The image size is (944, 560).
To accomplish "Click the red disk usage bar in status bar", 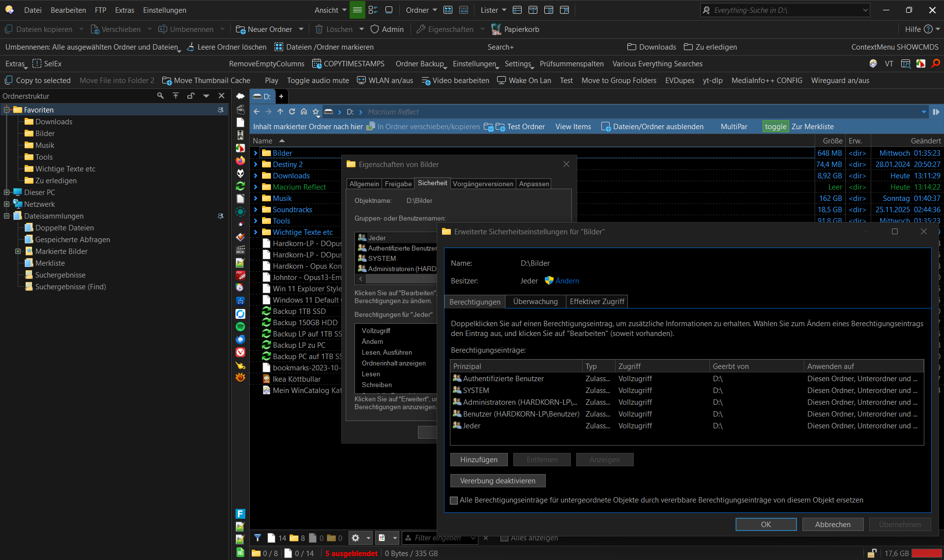I will coord(926,554).
